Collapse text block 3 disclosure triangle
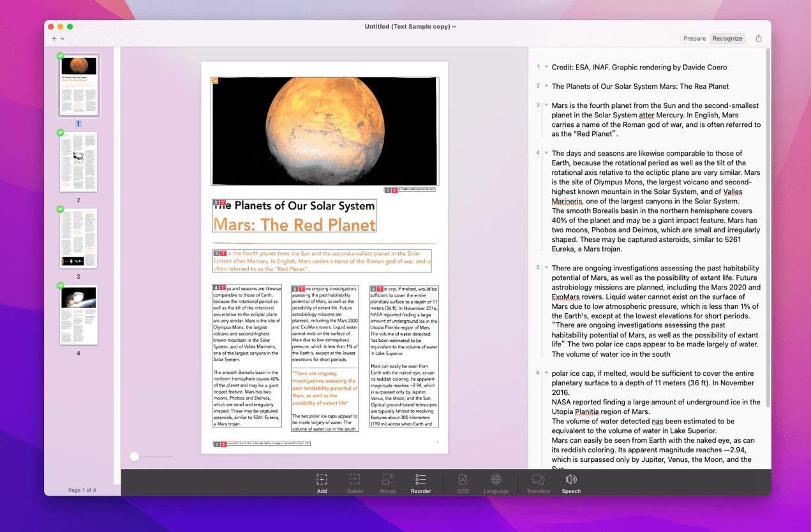This screenshot has height=532, width=811. (547, 105)
